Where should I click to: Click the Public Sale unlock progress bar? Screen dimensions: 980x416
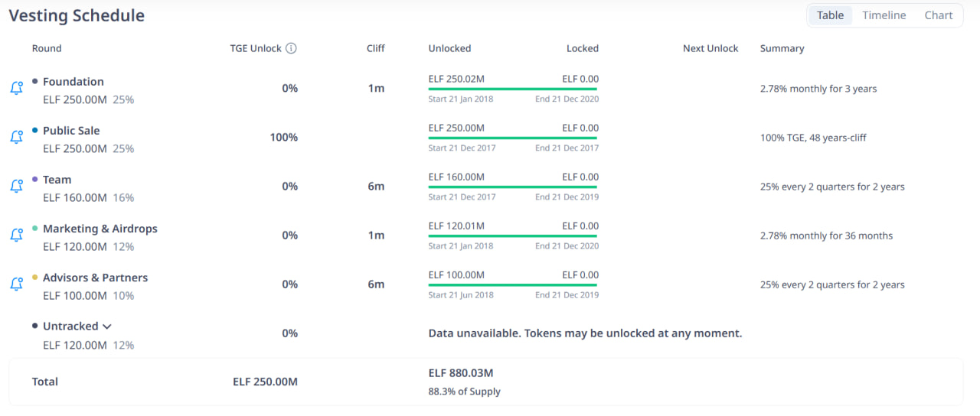tap(512, 138)
